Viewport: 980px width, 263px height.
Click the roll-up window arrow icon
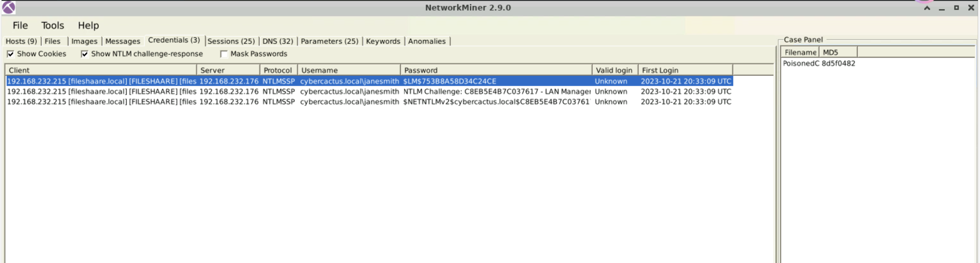coord(927,8)
